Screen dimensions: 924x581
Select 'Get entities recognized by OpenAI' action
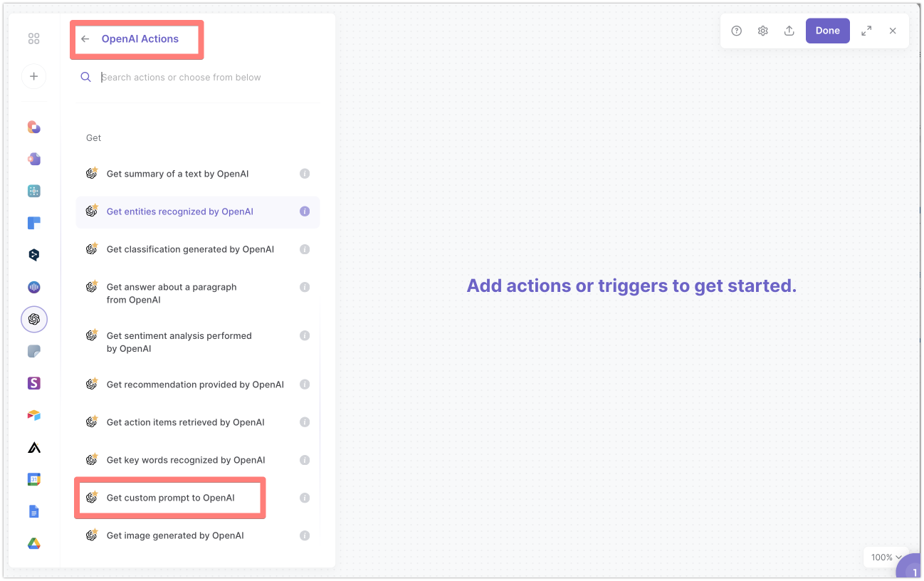point(179,211)
